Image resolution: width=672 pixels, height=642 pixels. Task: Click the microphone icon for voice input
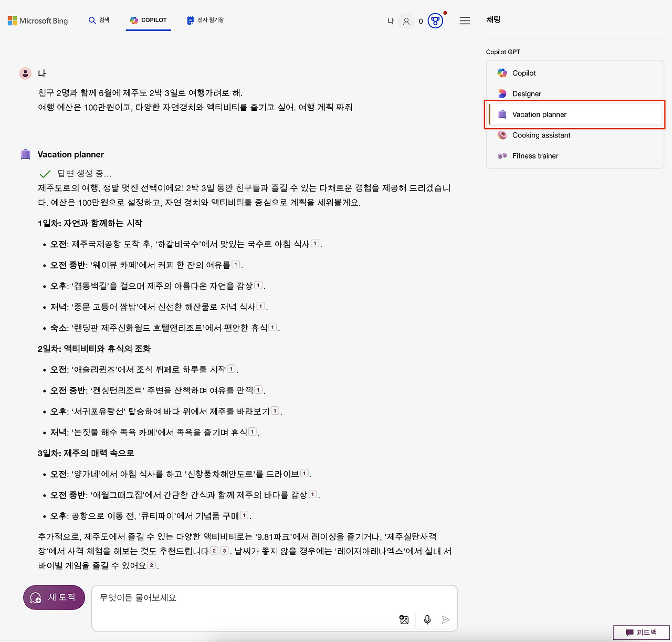click(x=427, y=619)
